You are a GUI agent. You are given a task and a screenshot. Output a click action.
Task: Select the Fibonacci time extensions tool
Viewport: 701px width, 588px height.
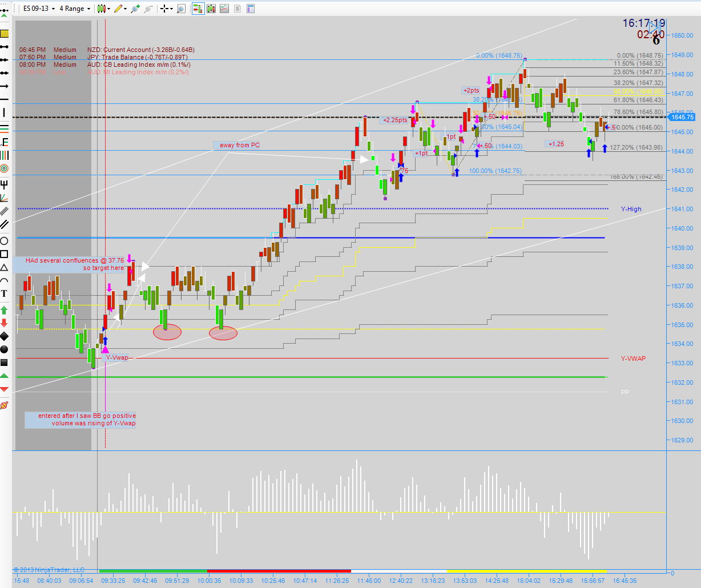[x=5, y=155]
